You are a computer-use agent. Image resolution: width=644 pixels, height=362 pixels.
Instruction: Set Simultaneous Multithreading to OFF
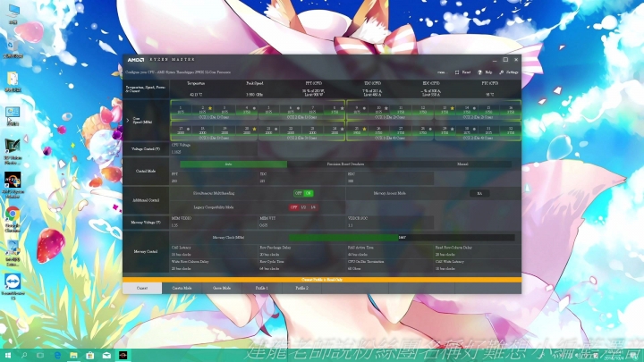coord(299,193)
